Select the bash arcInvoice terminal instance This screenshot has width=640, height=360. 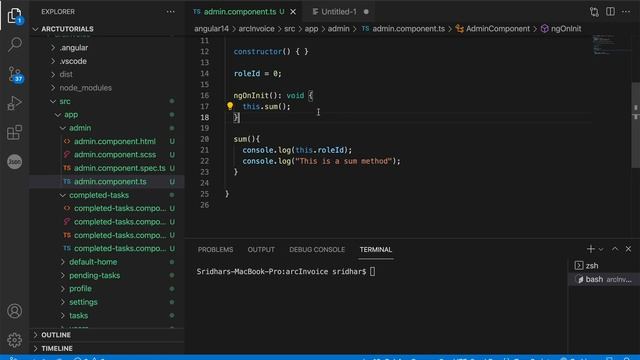click(604, 279)
